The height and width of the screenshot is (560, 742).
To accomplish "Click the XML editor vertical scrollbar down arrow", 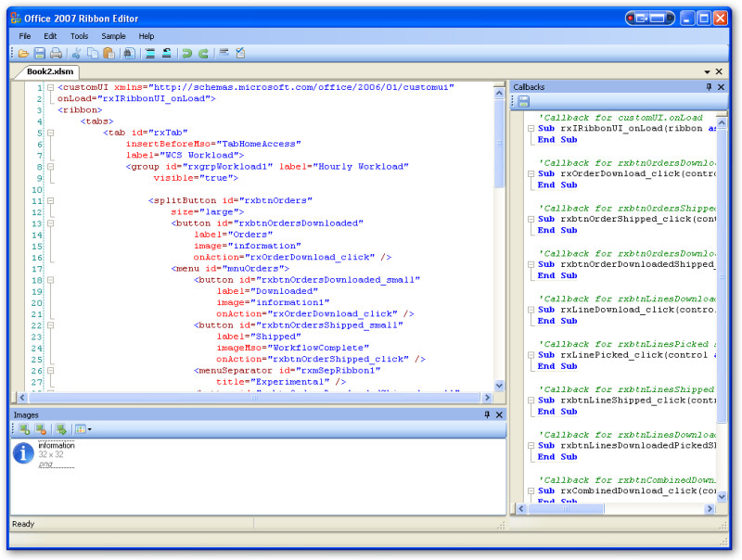I will coord(499,386).
